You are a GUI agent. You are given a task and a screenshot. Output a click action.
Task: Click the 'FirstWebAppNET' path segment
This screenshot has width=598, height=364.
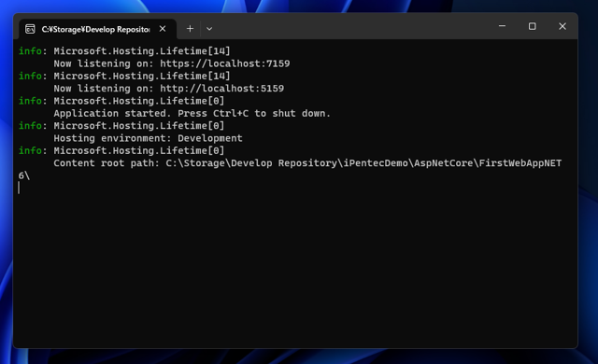(520, 163)
